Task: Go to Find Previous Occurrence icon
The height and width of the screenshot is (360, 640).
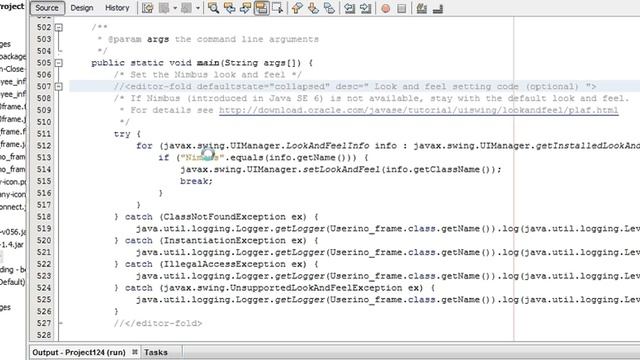Action: 229,8
